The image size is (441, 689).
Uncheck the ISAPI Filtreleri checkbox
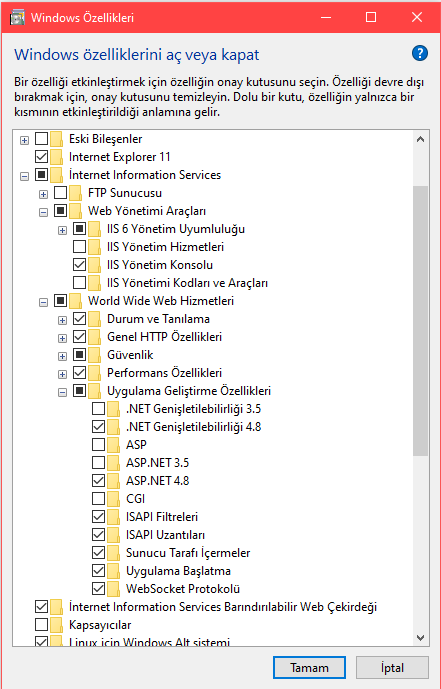(98, 516)
